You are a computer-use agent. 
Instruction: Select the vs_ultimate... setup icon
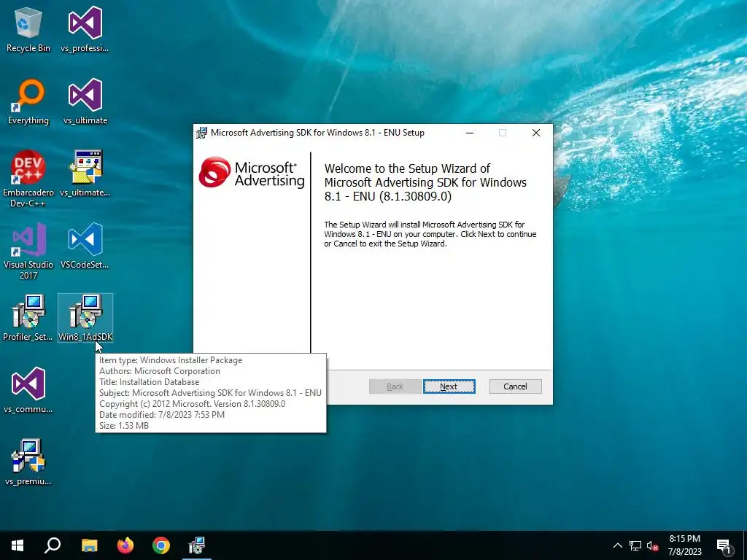85,174
